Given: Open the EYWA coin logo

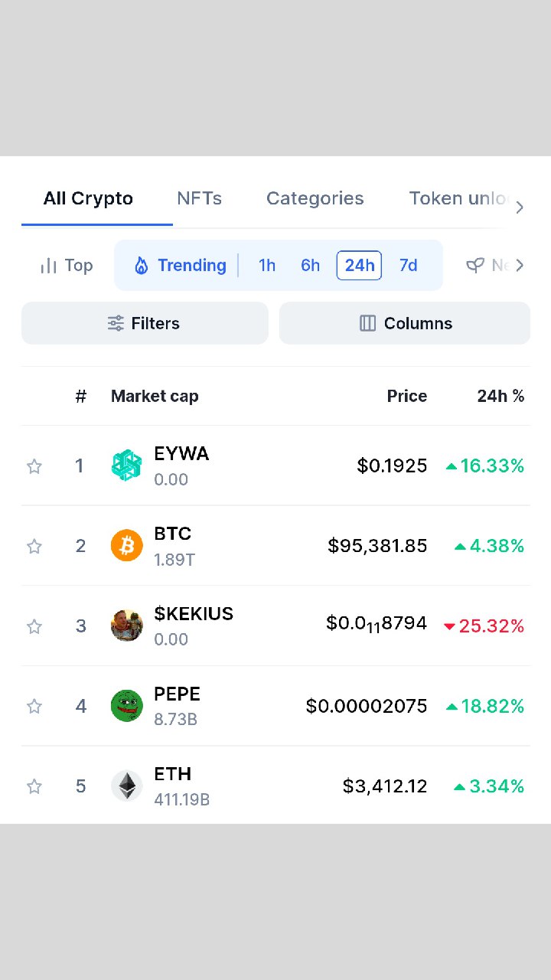Looking at the screenshot, I should [x=126, y=465].
